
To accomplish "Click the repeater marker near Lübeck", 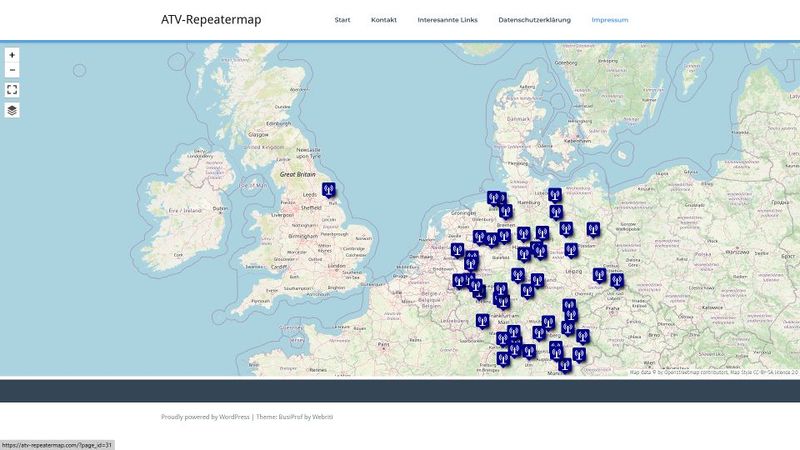I will pyautogui.click(x=554, y=195).
